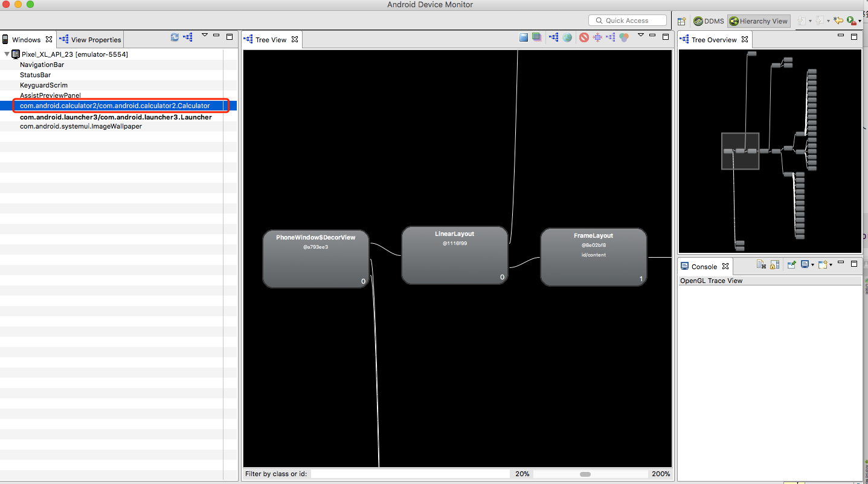The width and height of the screenshot is (868, 484).
Task: Maximize the Console panel
Action: (854, 264)
